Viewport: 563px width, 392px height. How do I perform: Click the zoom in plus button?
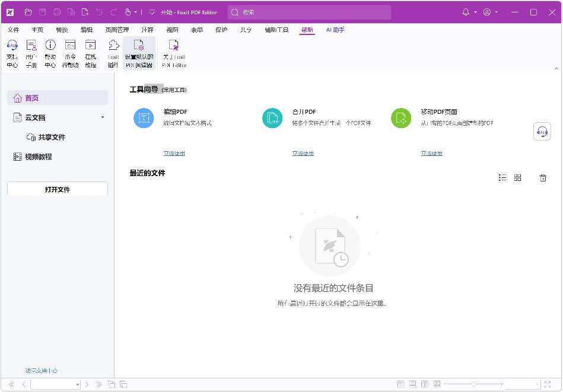[x=502, y=384]
